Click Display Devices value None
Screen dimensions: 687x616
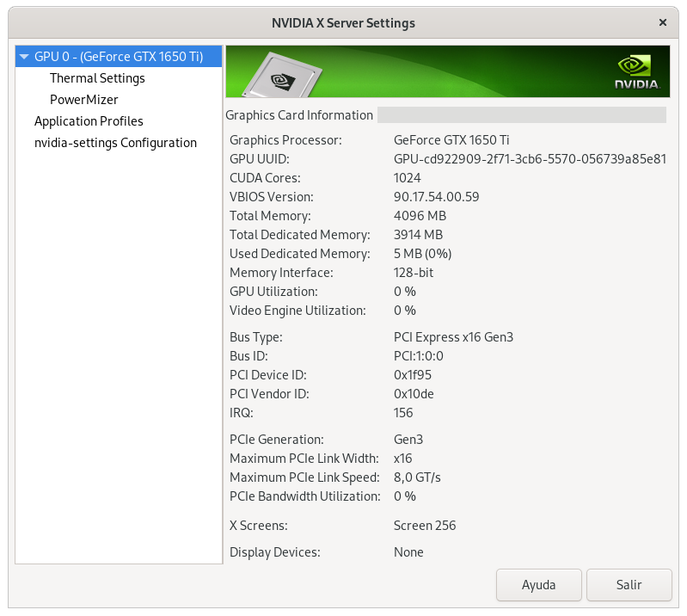pos(408,552)
